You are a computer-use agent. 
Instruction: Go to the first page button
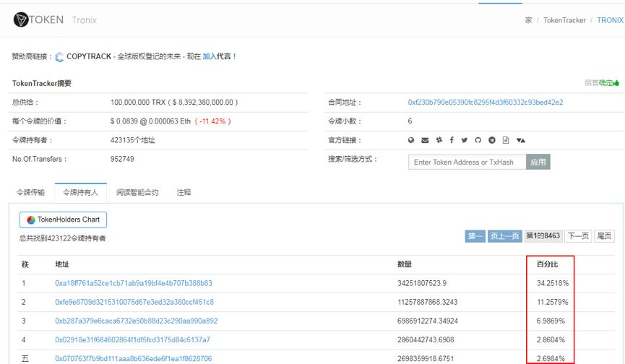[475, 236]
